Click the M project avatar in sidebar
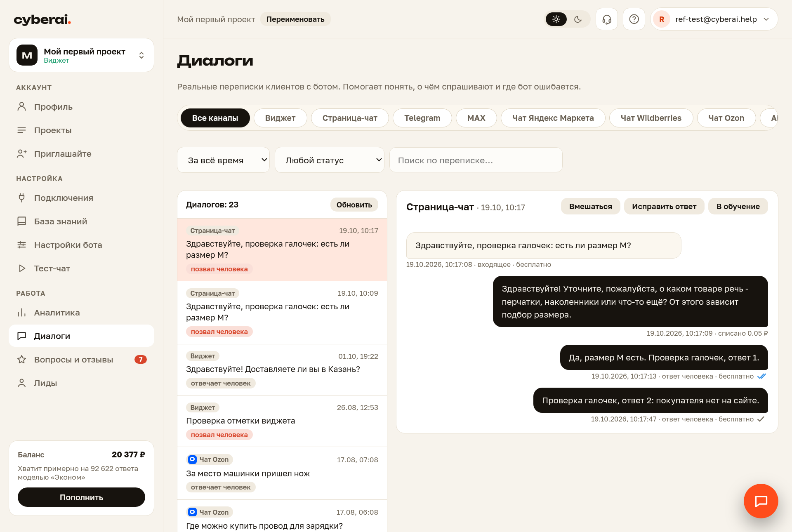The width and height of the screenshot is (792, 532). click(27, 55)
